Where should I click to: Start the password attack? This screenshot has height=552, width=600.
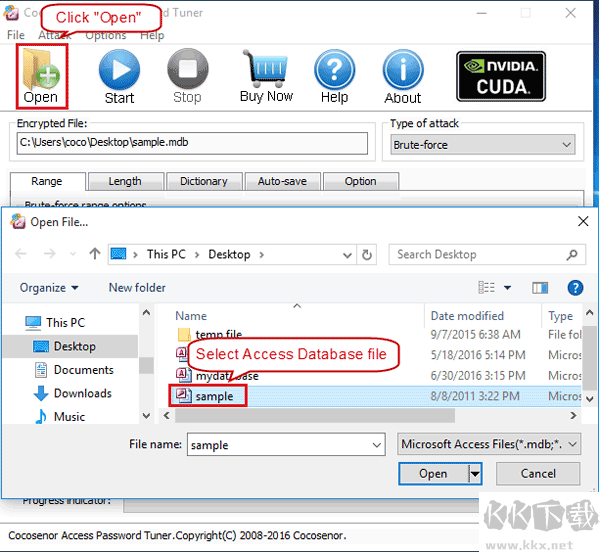point(119,77)
